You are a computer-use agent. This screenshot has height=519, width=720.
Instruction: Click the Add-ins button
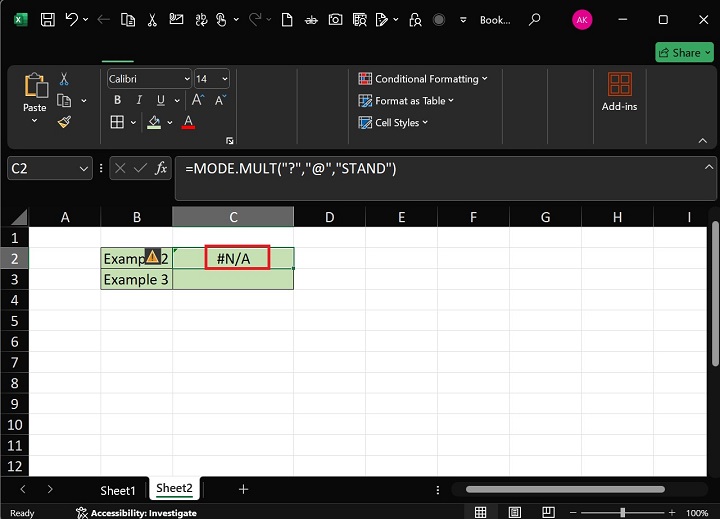click(x=619, y=91)
